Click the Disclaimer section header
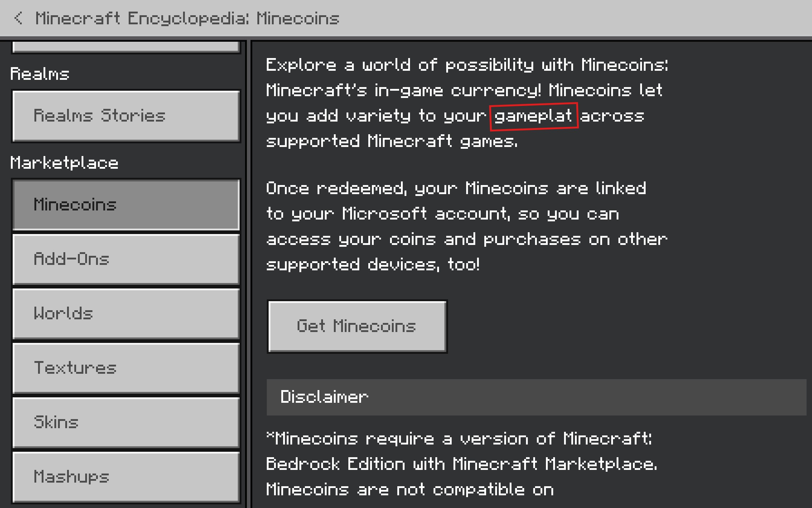This screenshot has width=812, height=508. click(x=536, y=397)
